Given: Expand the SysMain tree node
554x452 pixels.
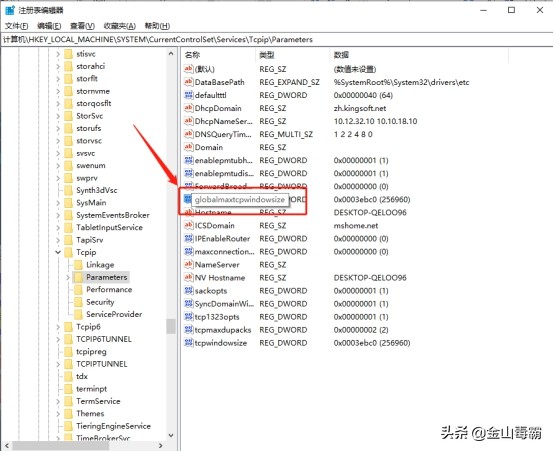Looking at the screenshot, I should [58, 203].
